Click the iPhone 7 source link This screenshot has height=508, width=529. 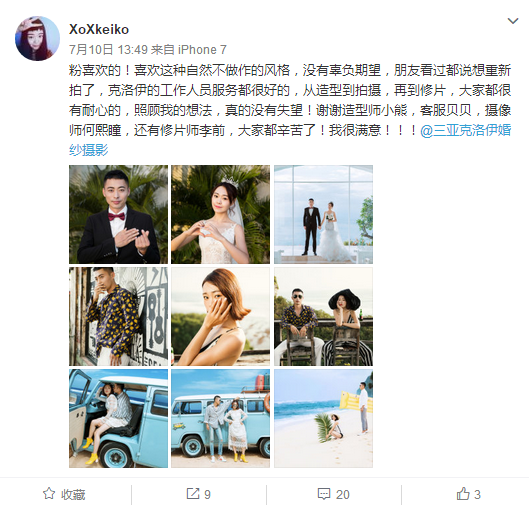(x=202, y=50)
